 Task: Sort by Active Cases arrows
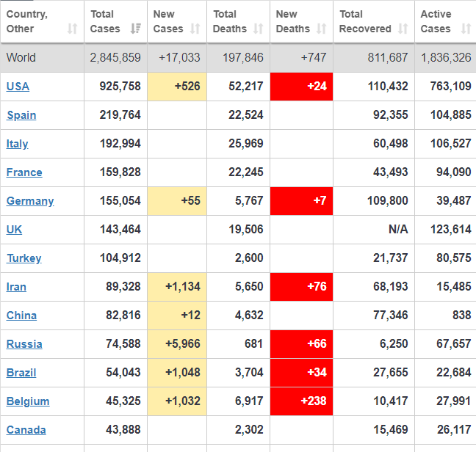coord(466,29)
